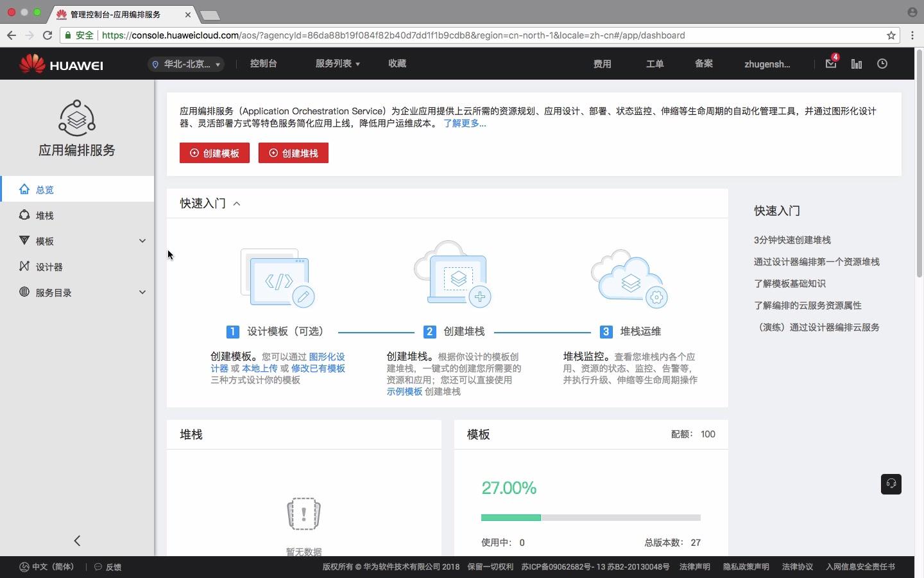Click the 总版本数: 27 text
Image resolution: width=924 pixels, height=578 pixels.
[672, 543]
